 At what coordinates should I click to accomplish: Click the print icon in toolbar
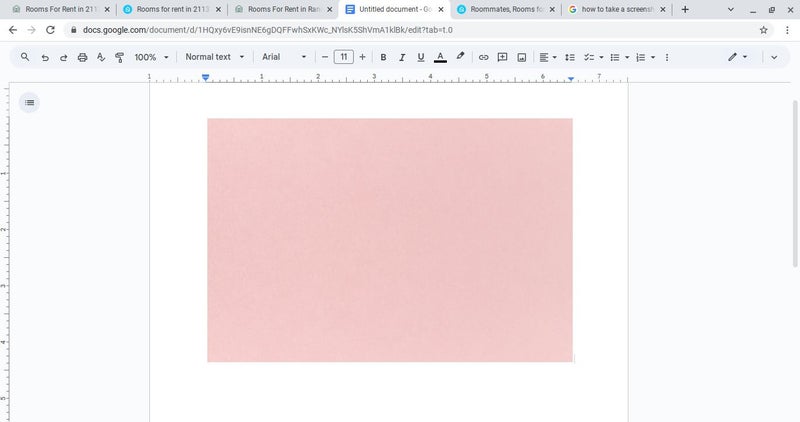pos(82,57)
